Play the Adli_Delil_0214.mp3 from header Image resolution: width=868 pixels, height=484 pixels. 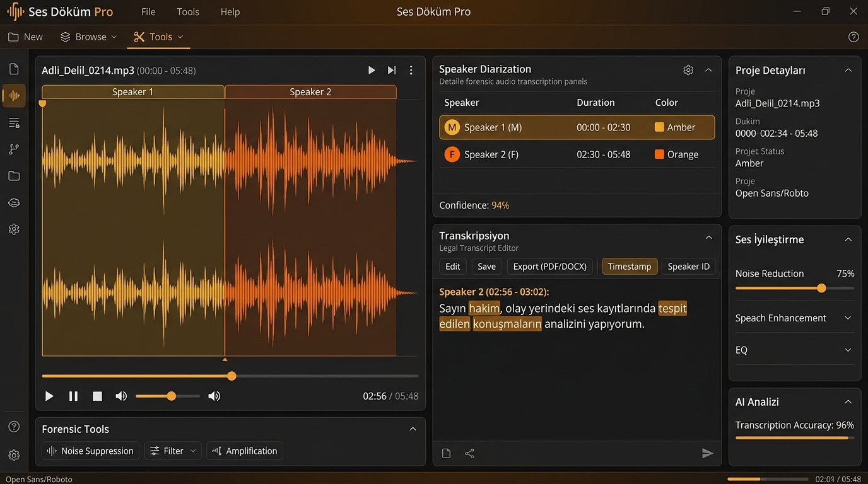coord(372,71)
